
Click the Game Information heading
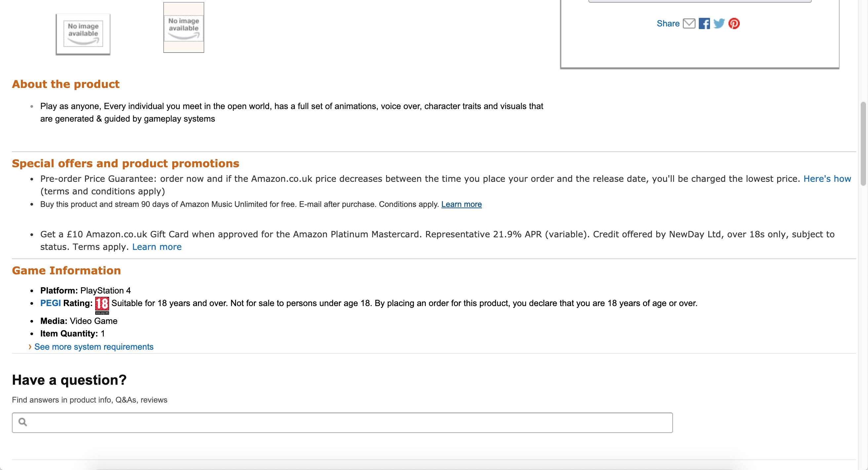pos(66,271)
